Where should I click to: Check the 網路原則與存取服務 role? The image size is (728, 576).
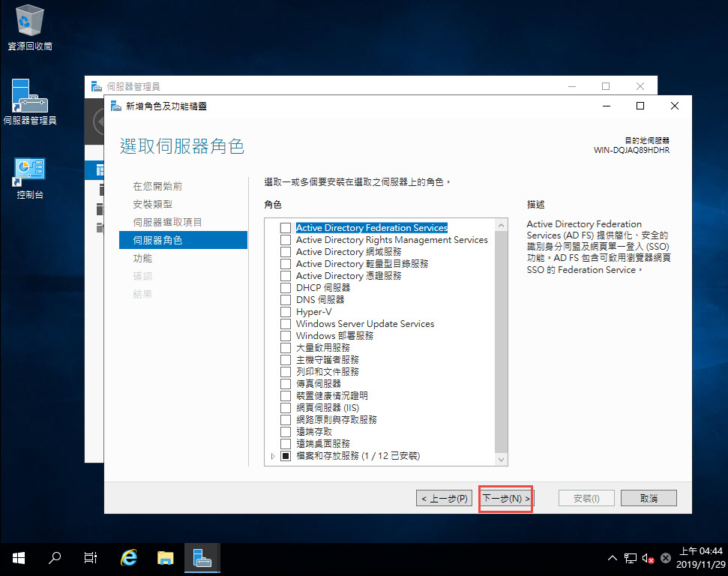point(286,420)
